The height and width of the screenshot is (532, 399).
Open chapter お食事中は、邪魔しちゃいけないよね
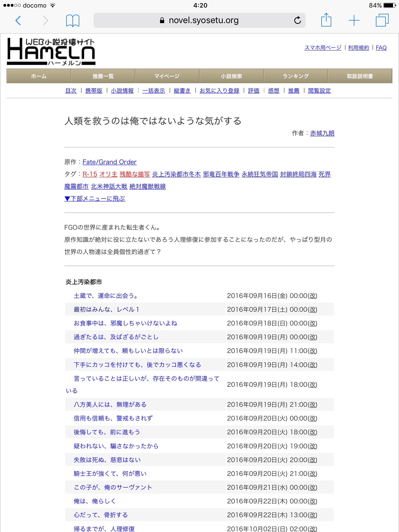tap(125, 323)
